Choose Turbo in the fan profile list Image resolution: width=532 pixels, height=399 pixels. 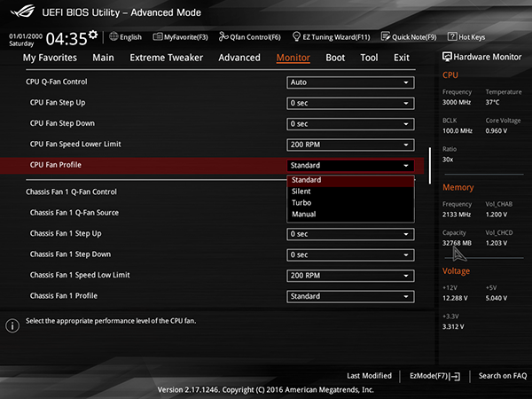(x=350, y=203)
